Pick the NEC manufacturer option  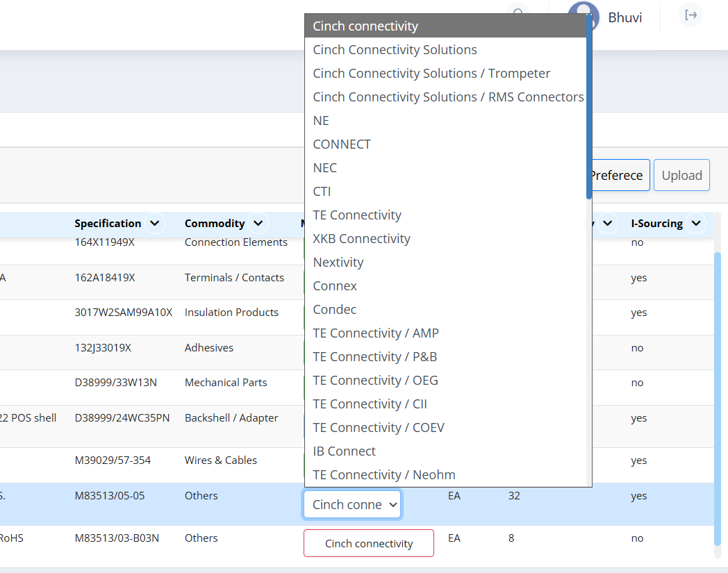(x=324, y=168)
